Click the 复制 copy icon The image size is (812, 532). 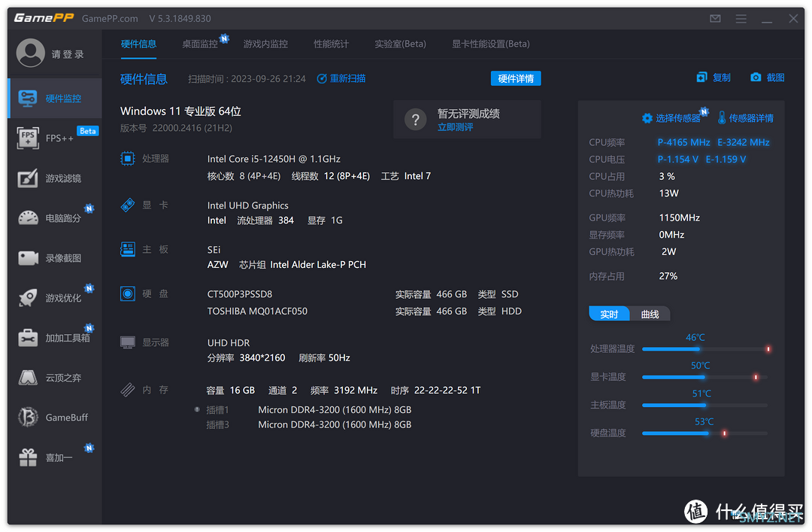[x=701, y=78]
